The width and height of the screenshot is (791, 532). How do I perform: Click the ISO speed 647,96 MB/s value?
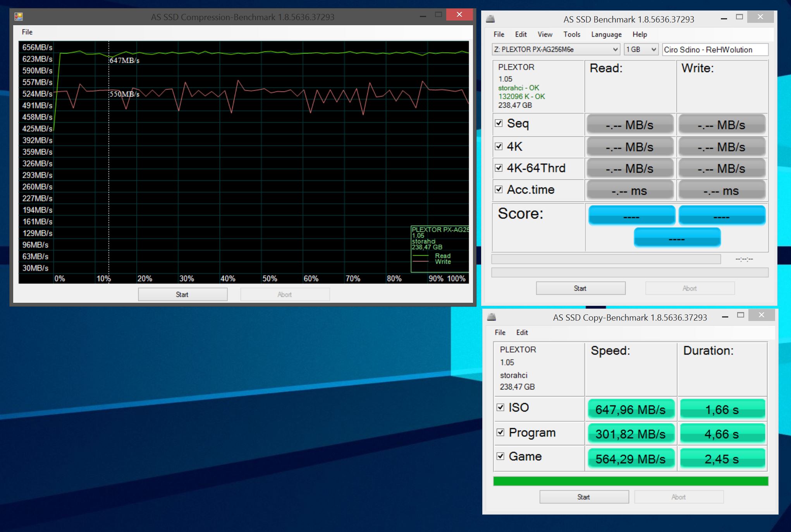point(631,410)
